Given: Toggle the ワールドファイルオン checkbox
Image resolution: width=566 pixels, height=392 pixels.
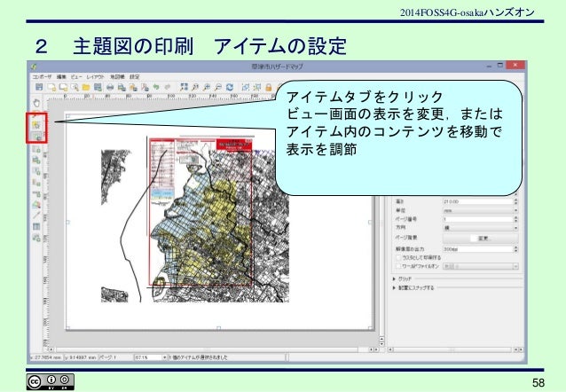Looking at the screenshot, I should pyautogui.click(x=398, y=266).
